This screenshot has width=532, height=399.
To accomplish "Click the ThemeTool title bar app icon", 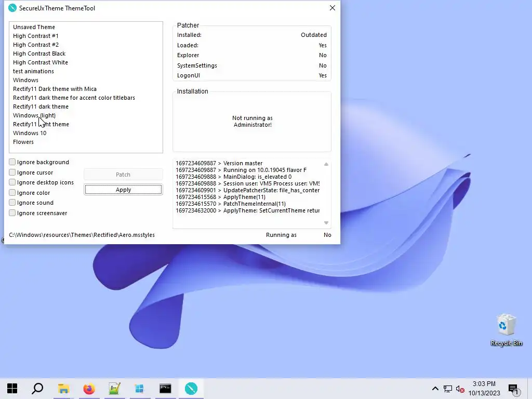I will coord(12,8).
